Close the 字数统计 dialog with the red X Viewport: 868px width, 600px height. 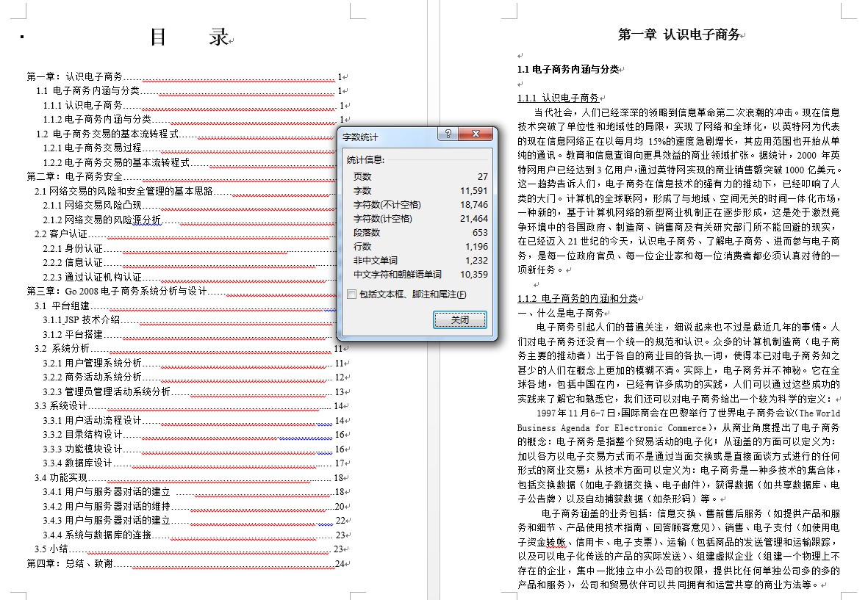[475, 134]
